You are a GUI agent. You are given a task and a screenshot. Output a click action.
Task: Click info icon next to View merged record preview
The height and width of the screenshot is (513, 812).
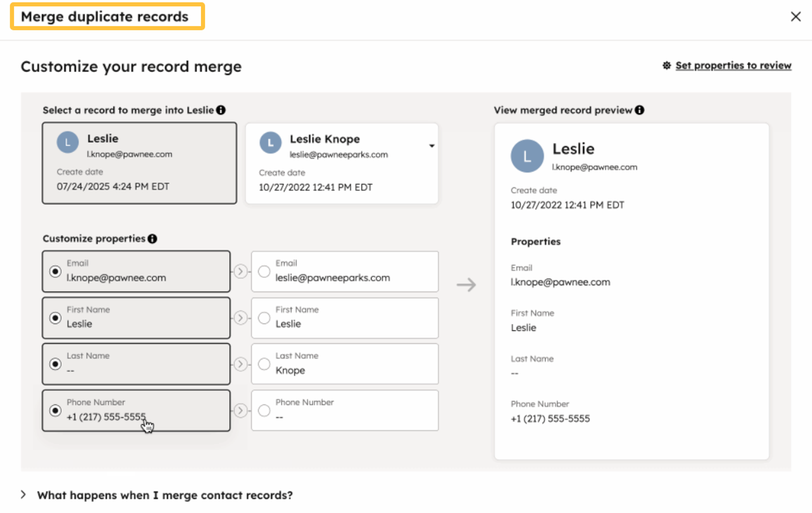pos(639,110)
